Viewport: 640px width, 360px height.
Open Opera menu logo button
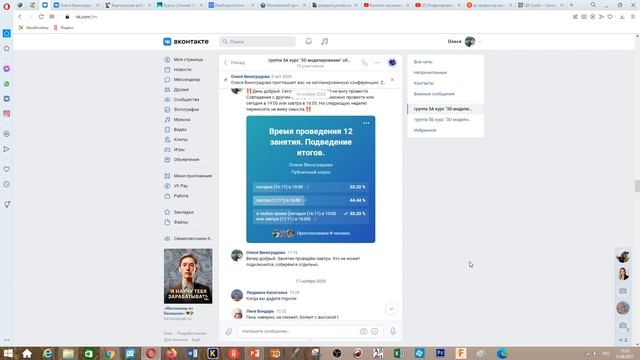click(x=6, y=6)
